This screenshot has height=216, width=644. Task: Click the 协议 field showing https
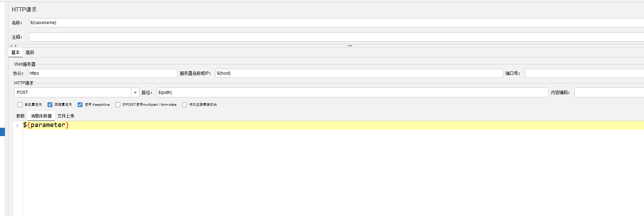tap(103, 73)
